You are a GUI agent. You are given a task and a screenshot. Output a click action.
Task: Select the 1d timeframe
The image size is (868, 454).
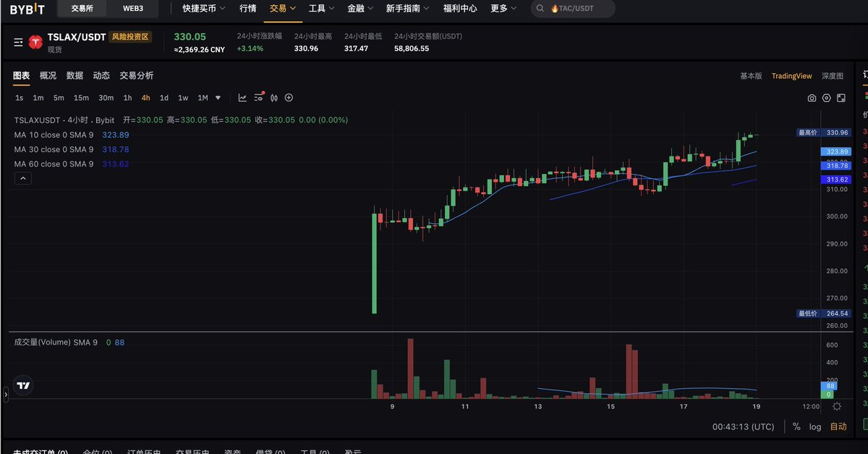(164, 98)
